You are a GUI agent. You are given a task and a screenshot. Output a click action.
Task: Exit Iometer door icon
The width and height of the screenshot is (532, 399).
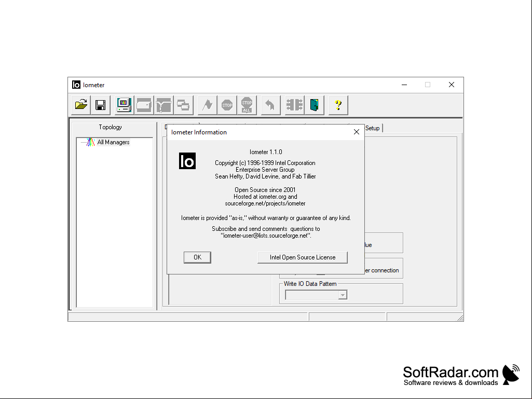pyautogui.click(x=314, y=105)
